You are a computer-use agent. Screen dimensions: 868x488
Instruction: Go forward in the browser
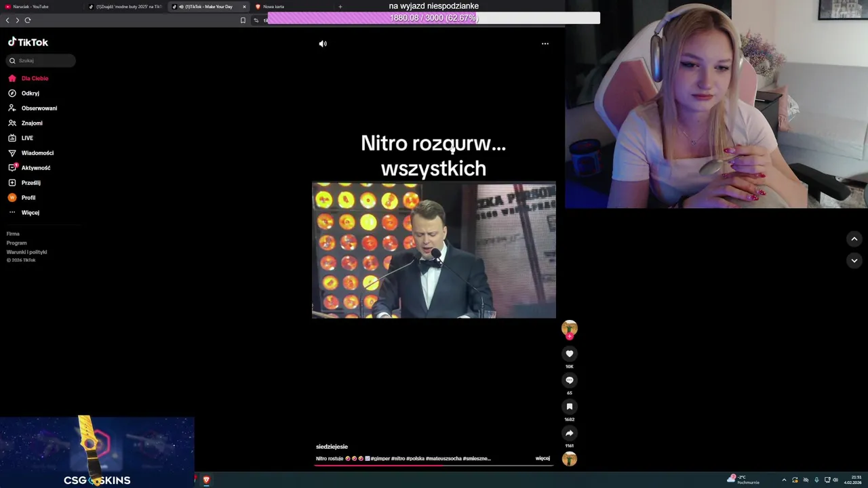click(18, 20)
